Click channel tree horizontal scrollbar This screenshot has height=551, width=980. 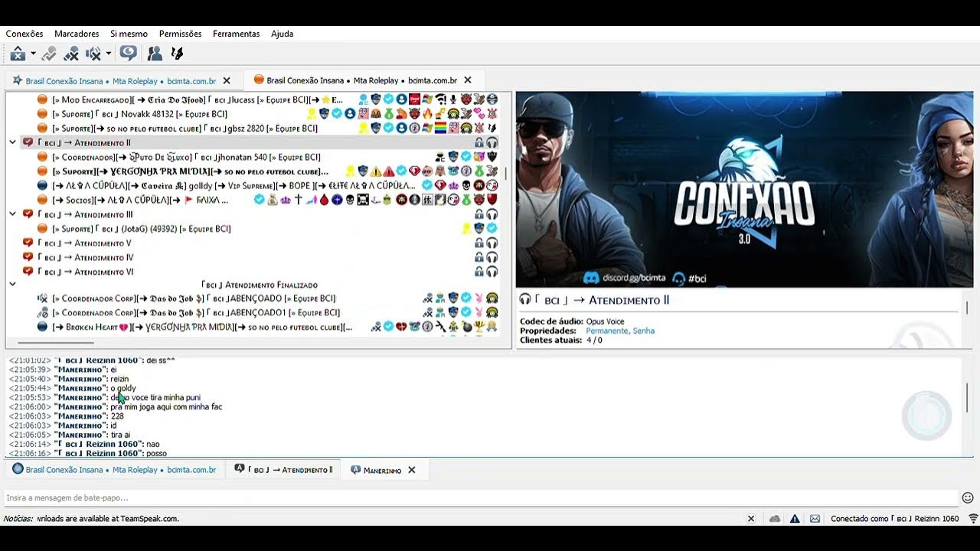pyautogui.click(x=55, y=343)
